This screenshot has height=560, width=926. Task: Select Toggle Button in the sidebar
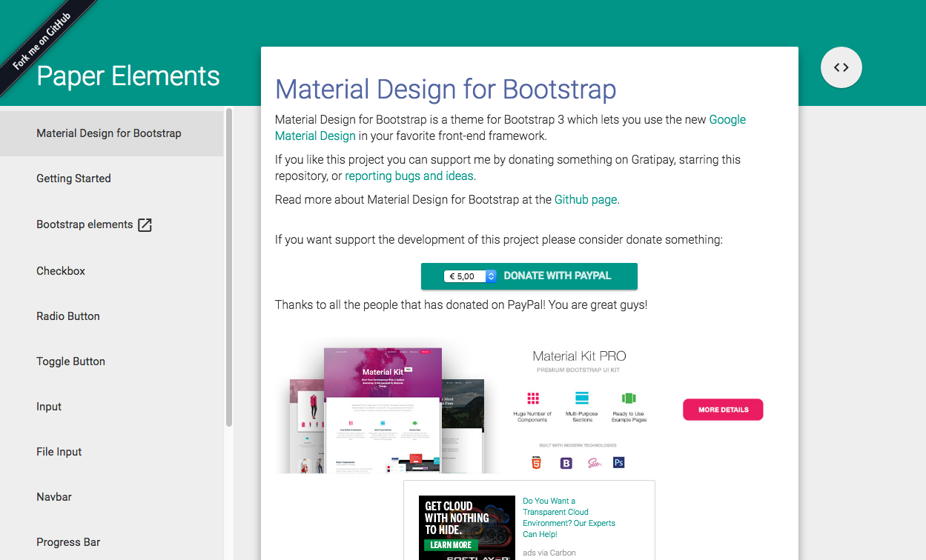(70, 361)
